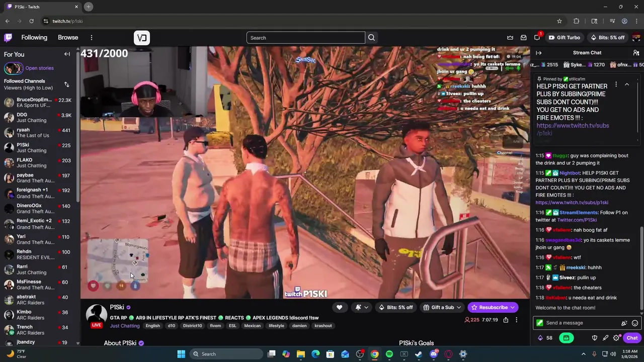
Task: Click the sidebar scrollbar down arrow
Action: coord(78,343)
